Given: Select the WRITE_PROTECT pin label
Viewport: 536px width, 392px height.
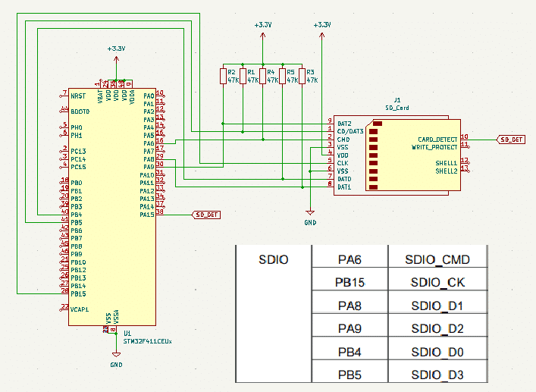Looking at the screenshot, I should [434, 147].
